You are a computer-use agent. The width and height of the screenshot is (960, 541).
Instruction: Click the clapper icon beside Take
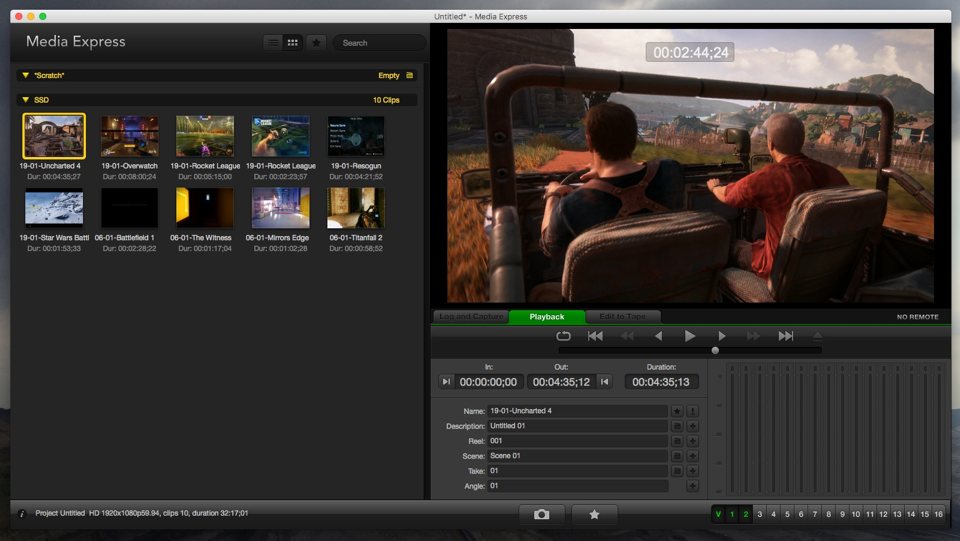[x=677, y=471]
